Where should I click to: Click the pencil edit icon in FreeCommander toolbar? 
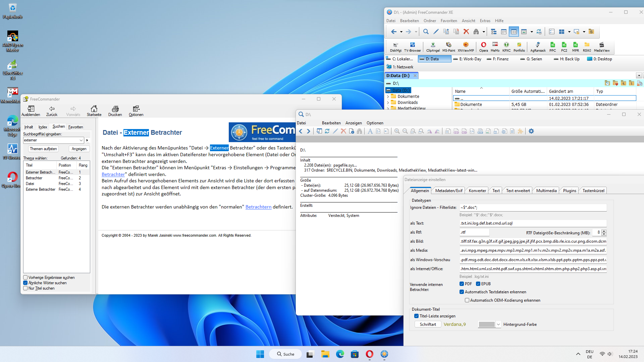click(x=436, y=32)
